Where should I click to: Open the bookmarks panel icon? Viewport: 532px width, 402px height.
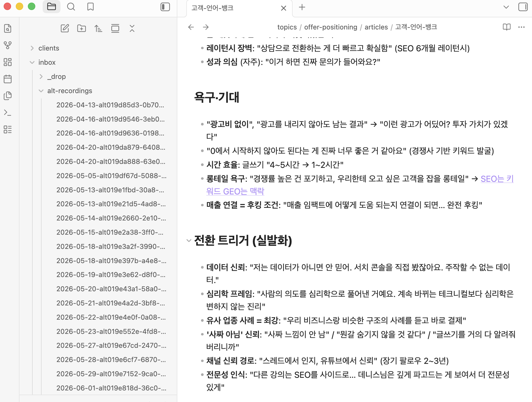91,7
